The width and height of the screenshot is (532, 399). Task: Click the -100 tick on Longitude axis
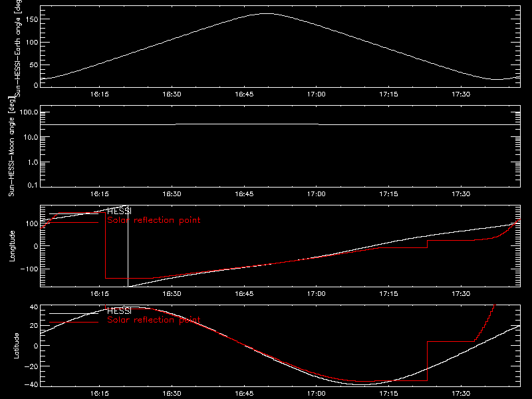(29, 269)
